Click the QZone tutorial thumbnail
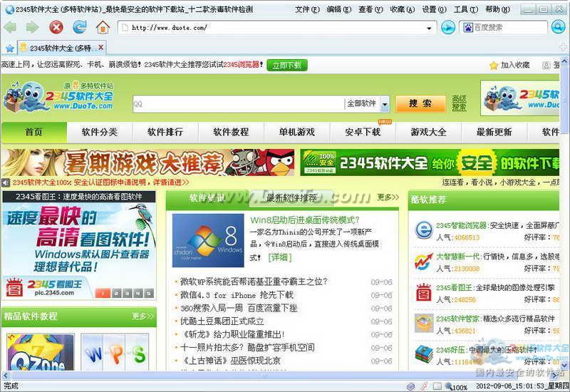 click(41, 352)
